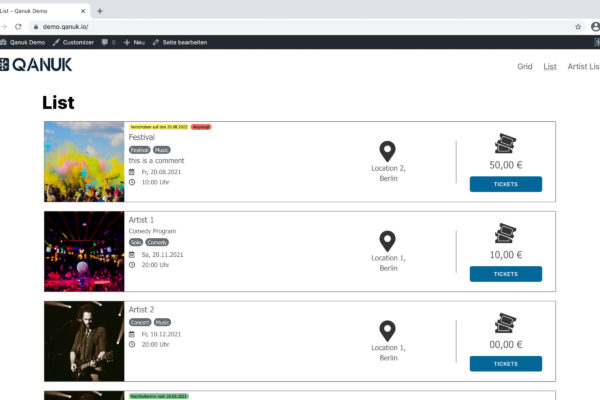Screen dimensions: 600x400
Task: Switch to the Grid view menu item
Action: tap(525, 67)
